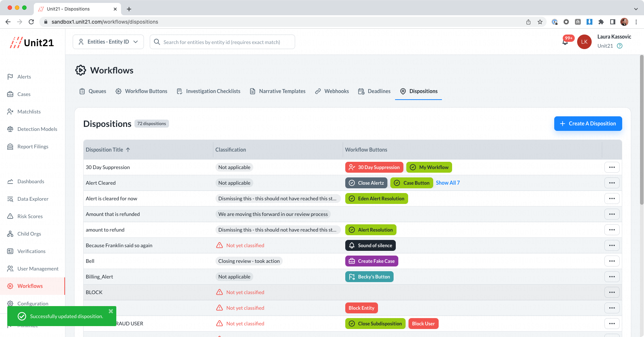Open the Investigation Checklists tab
This screenshot has height=337, width=644.
pyautogui.click(x=208, y=91)
